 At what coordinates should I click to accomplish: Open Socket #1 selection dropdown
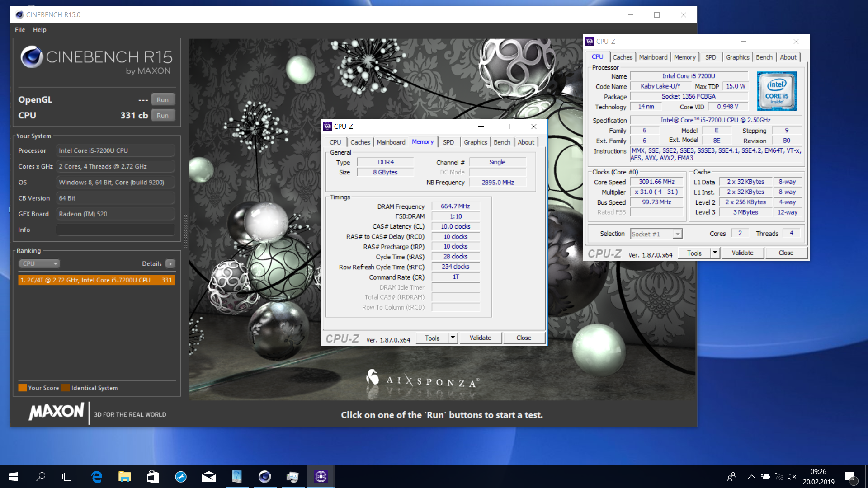(656, 234)
